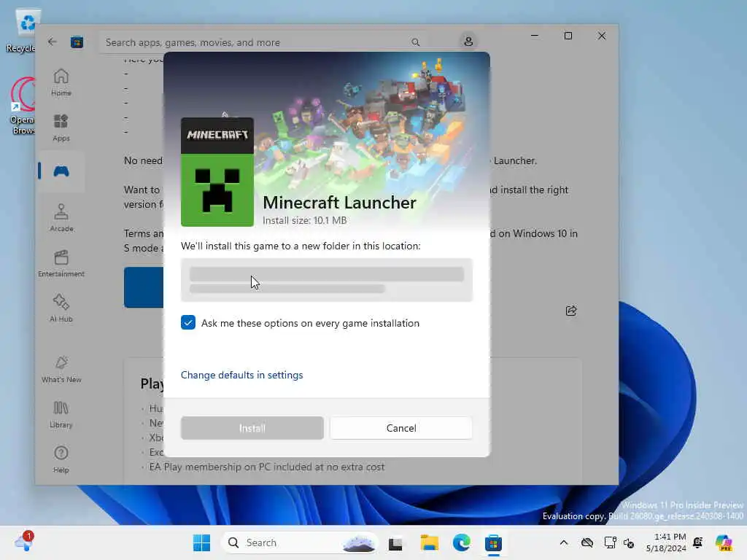
Task: Open AI Hub in sidebar
Action: coord(61,308)
